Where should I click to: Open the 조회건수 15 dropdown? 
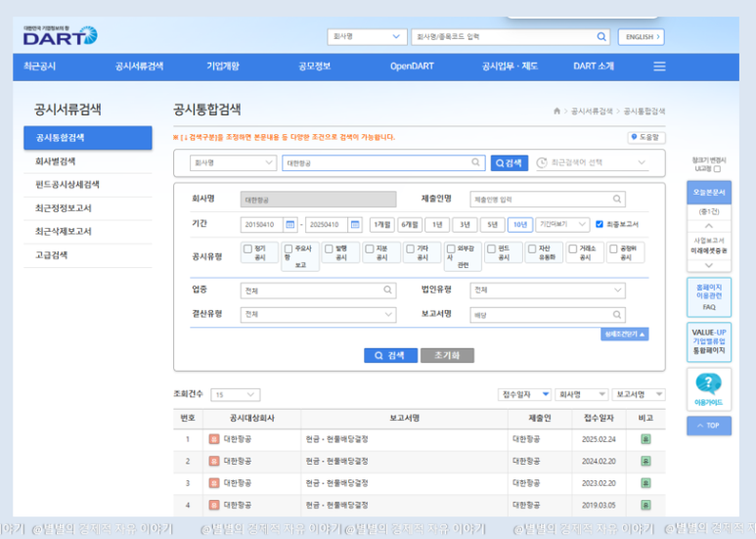pos(236,395)
